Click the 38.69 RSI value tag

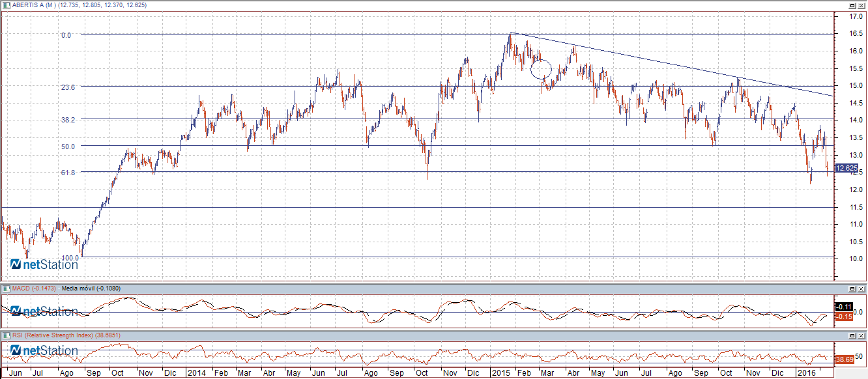[845, 359]
